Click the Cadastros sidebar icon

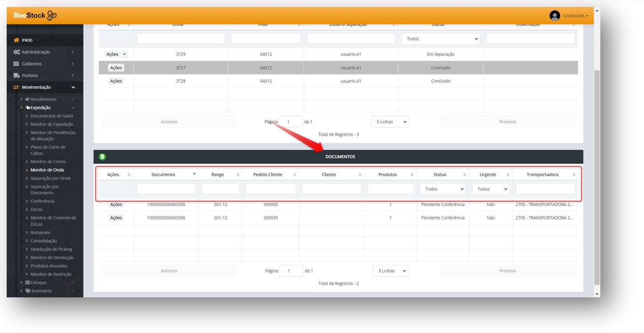coord(16,64)
